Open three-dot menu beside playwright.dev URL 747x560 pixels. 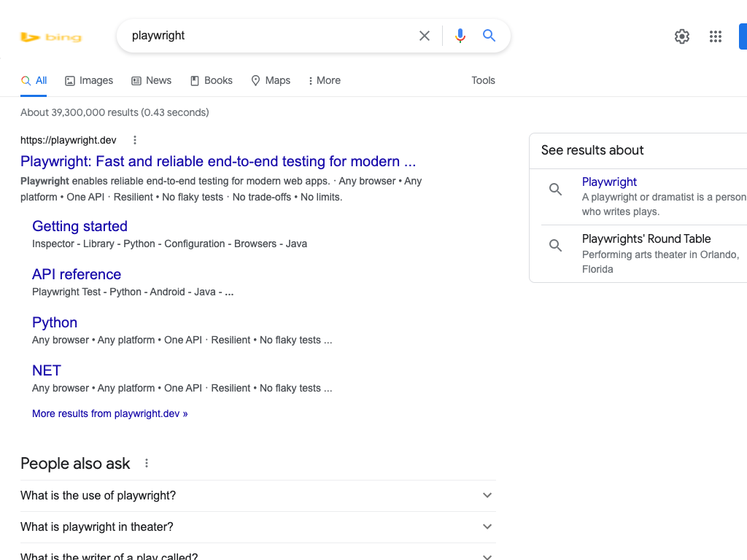(x=135, y=140)
